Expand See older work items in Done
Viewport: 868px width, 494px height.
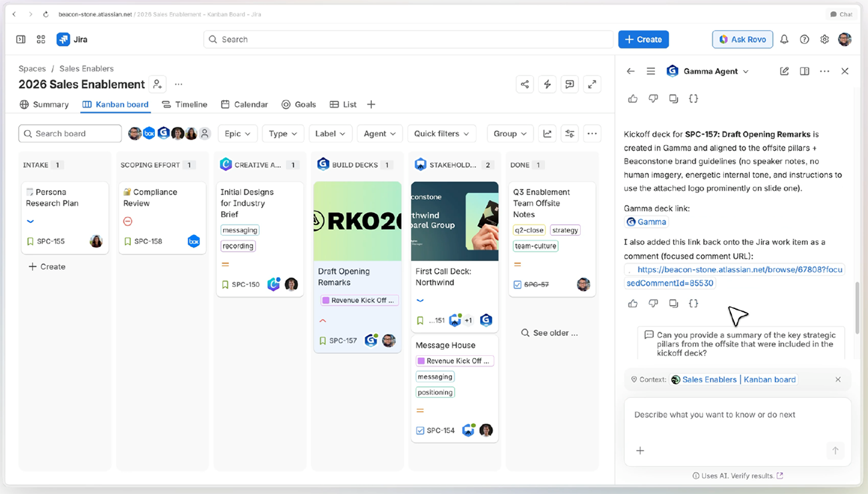pyautogui.click(x=550, y=332)
